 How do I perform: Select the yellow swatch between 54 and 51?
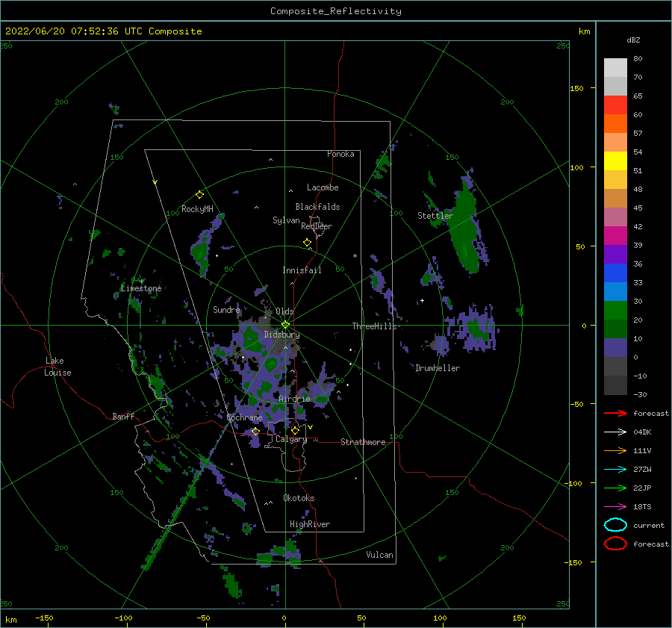coord(615,161)
